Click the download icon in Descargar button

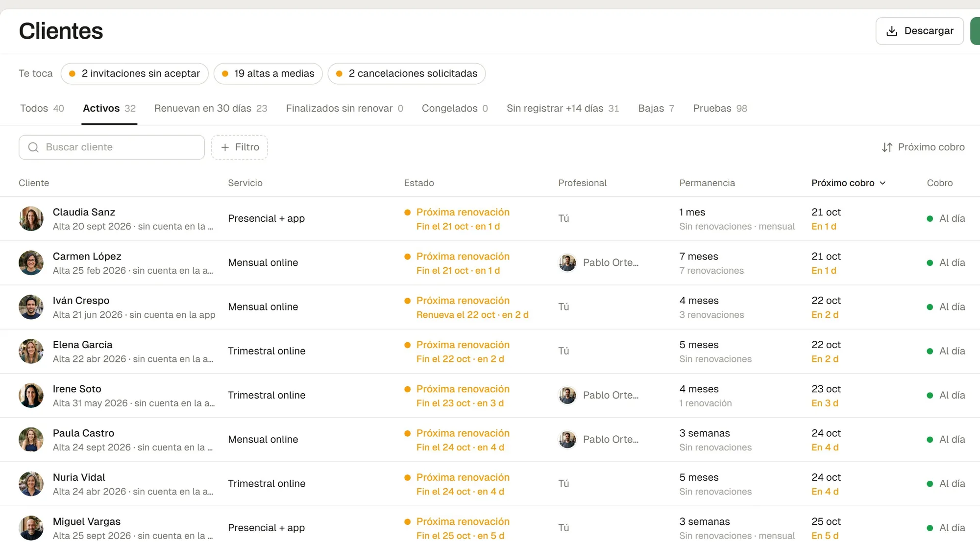click(x=892, y=31)
